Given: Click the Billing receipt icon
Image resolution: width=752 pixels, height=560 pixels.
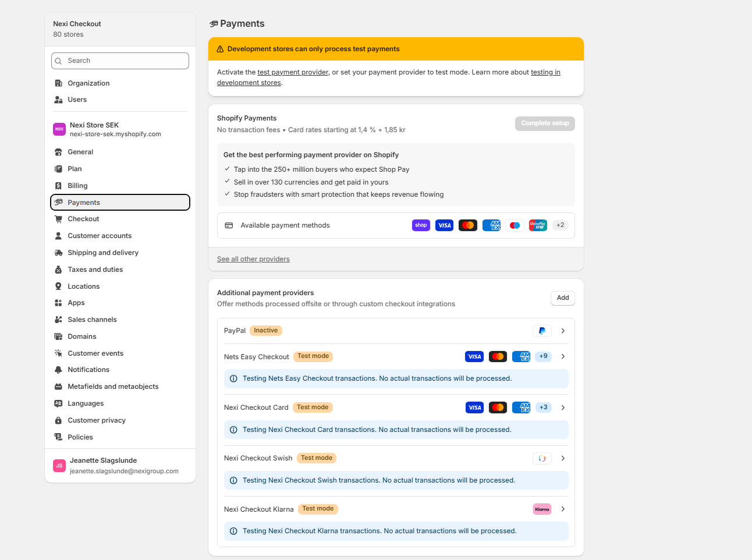Looking at the screenshot, I should pyautogui.click(x=58, y=186).
